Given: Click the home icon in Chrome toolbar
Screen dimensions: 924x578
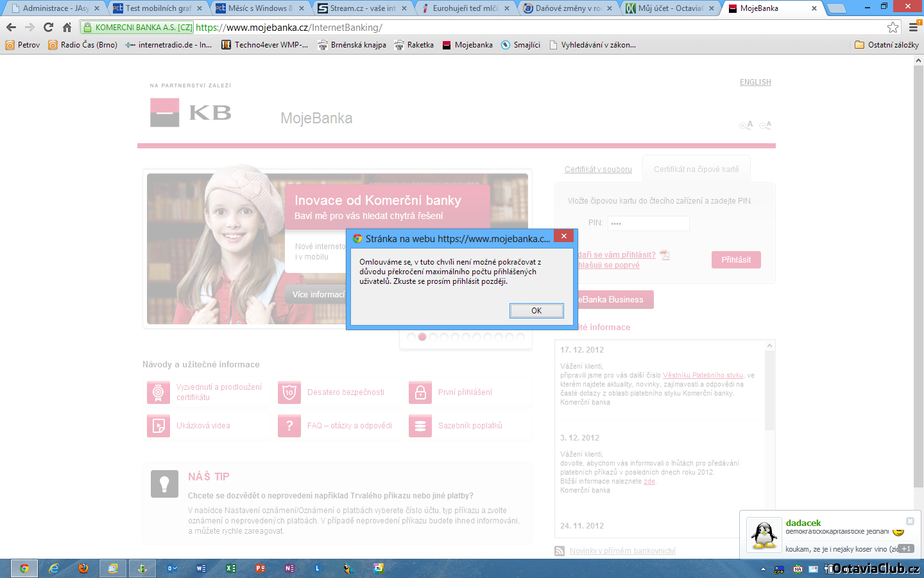Looking at the screenshot, I should (67, 27).
